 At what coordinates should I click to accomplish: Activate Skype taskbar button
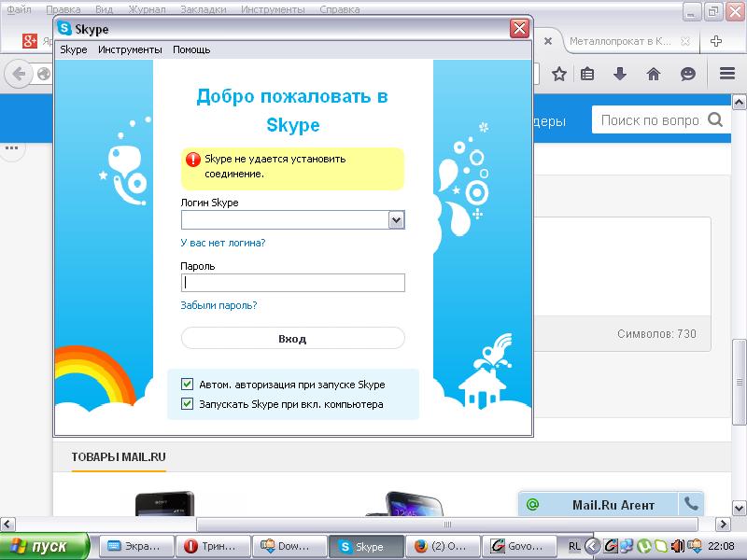[x=366, y=546]
